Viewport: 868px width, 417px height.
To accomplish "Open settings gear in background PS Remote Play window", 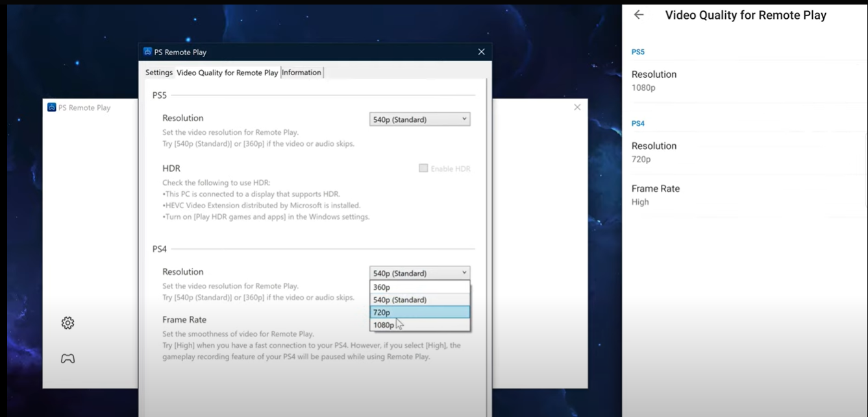I will [68, 323].
